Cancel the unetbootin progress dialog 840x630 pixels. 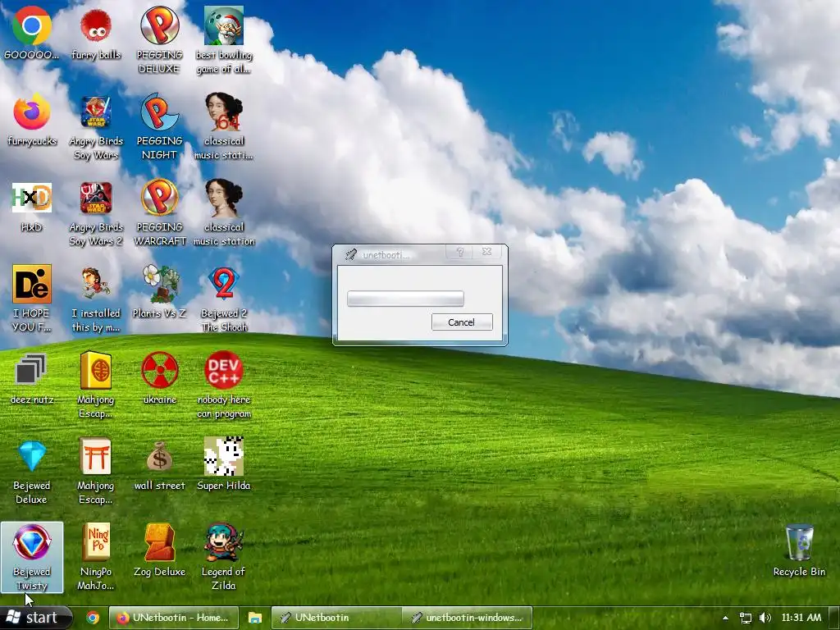462,322
